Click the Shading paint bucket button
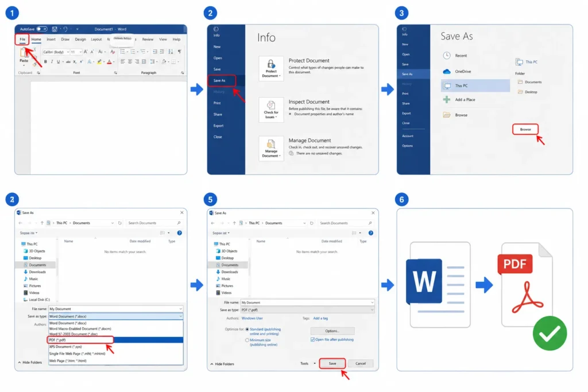The height and width of the screenshot is (392, 588). coord(164,61)
